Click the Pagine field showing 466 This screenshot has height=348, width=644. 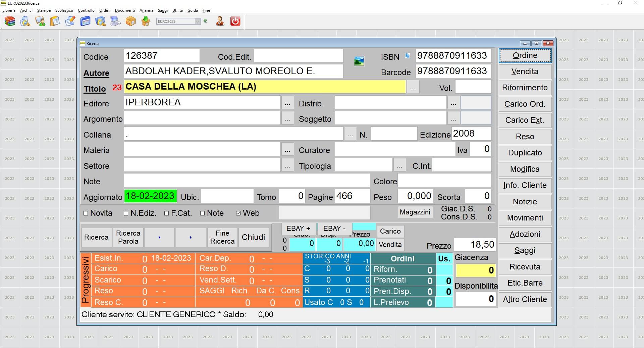[x=352, y=196]
